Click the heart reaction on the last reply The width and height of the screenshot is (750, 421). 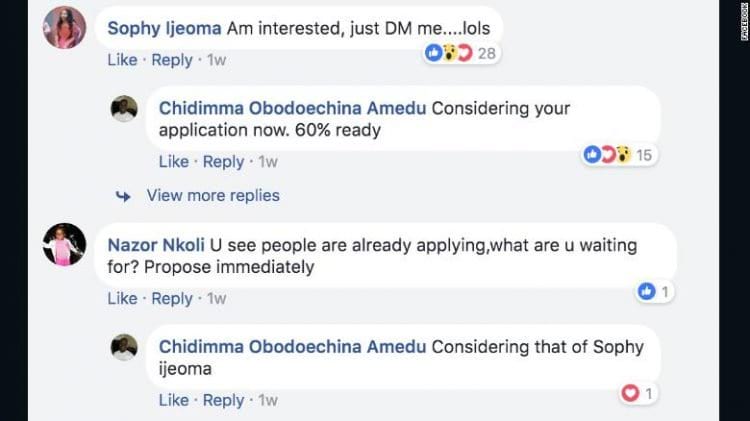coord(630,393)
